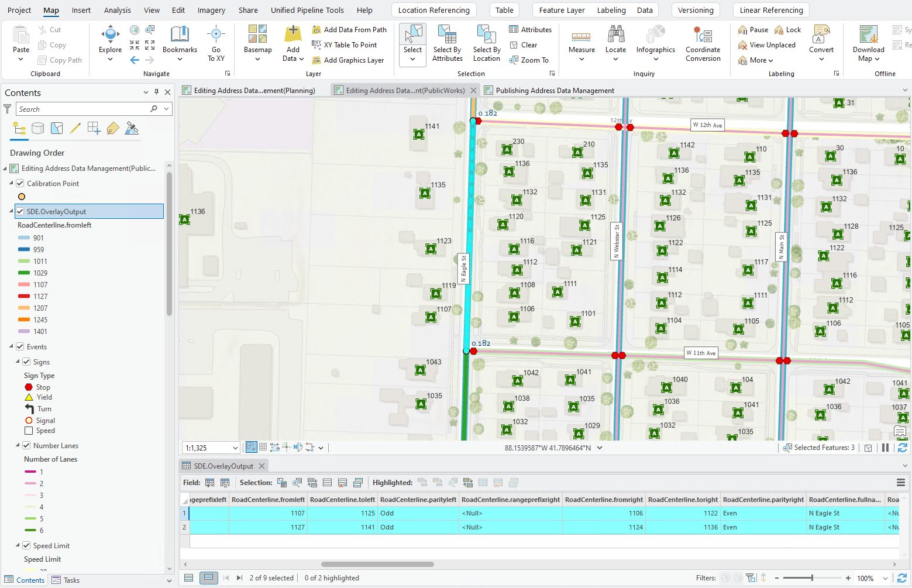Open Select By Attributes tool
Image resolution: width=912 pixels, height=588 pixels.
tap(448, 36)
